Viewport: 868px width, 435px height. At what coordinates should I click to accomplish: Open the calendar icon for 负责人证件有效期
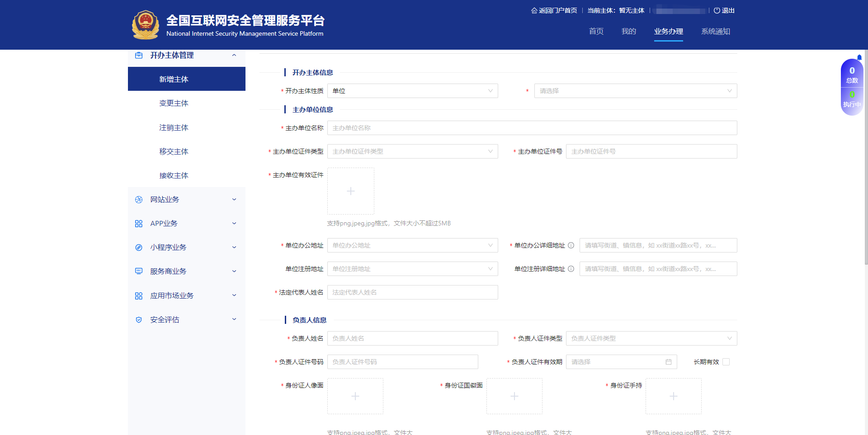pyautogui.click(x=670, y=361)
